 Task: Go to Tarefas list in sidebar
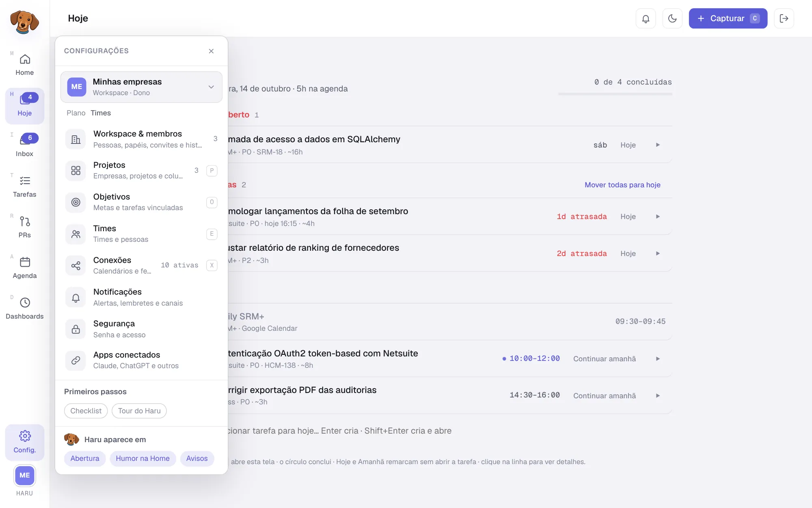coord(24,187)
